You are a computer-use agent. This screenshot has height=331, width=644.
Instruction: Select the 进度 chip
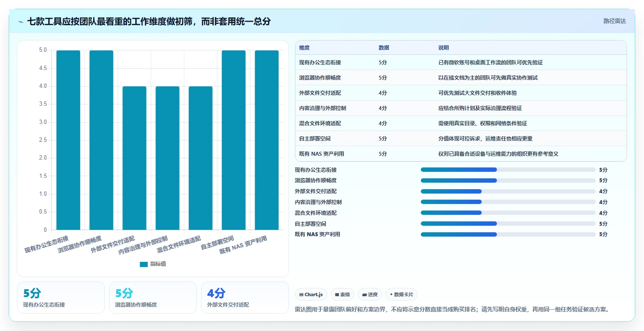click(x=370, y=294)
